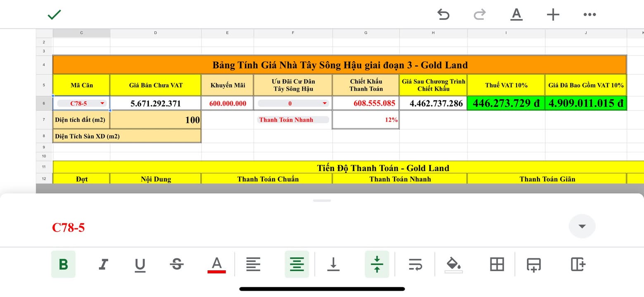
Task: Insert a new column with the insert-column icon
Action: coord(577,264)
